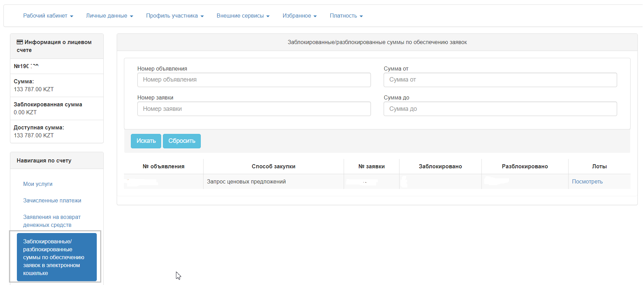Click the Искать search button
This screenshot has width=644, height=285.
tap(146, 141)
